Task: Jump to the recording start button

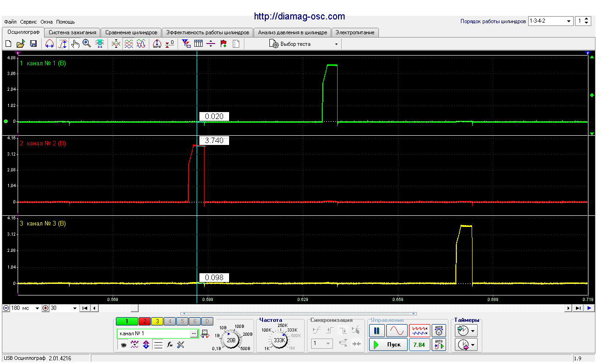Action: 85,308
